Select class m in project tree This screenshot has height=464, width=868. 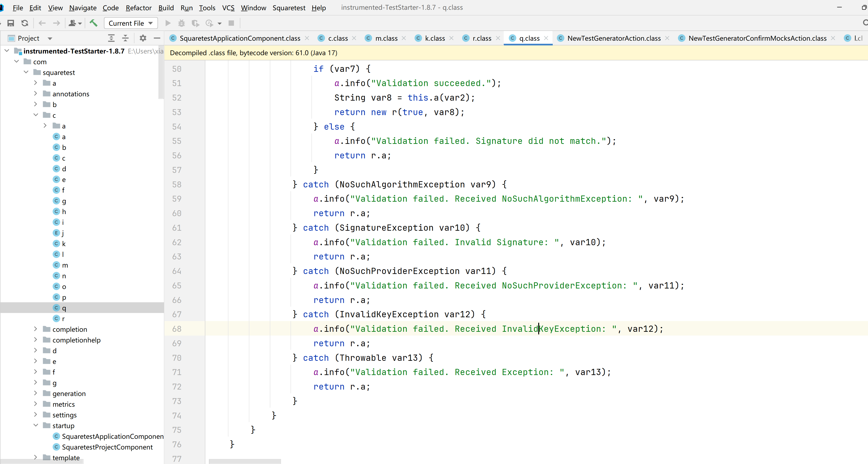click(61, 265)
